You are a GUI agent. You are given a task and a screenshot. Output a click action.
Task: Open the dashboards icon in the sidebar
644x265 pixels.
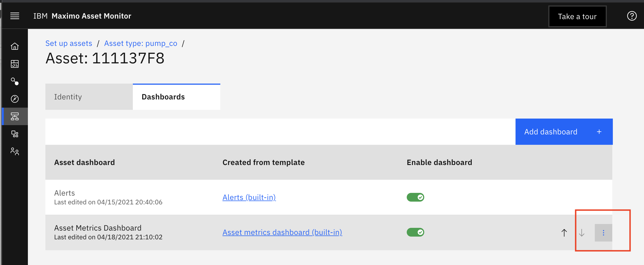(x=15, y=64)
